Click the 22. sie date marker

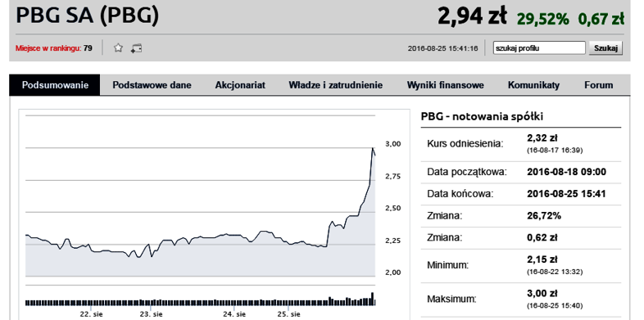coord(91,314)
